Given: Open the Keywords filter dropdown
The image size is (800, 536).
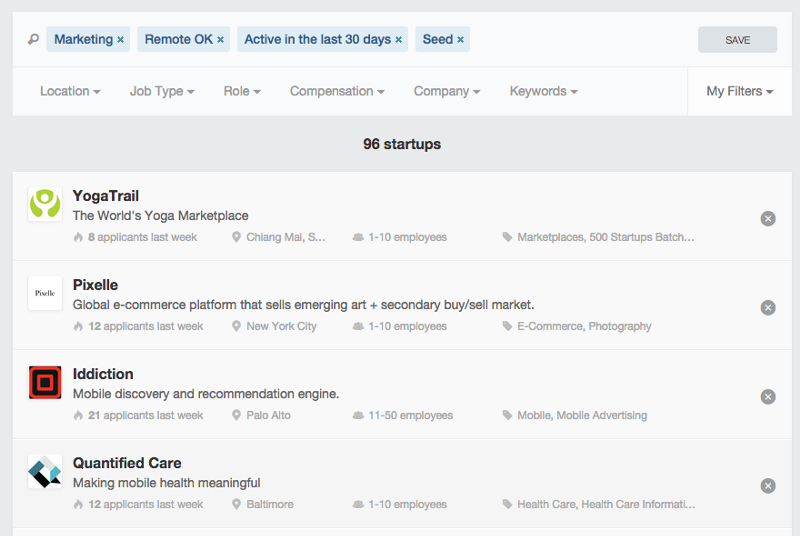Looking at the screenshot, I should (x=543, y=91).
